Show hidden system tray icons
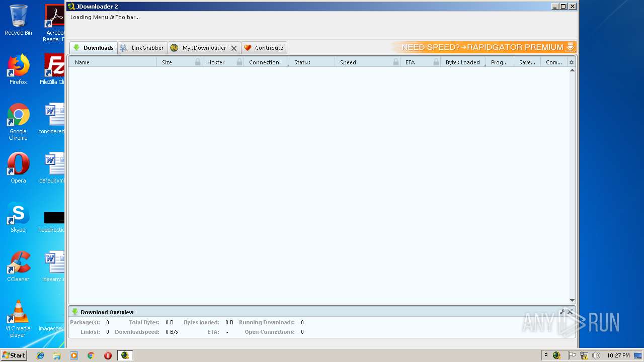Image resolution: width=644 pixels, height=362 pixels. point(546,355)
